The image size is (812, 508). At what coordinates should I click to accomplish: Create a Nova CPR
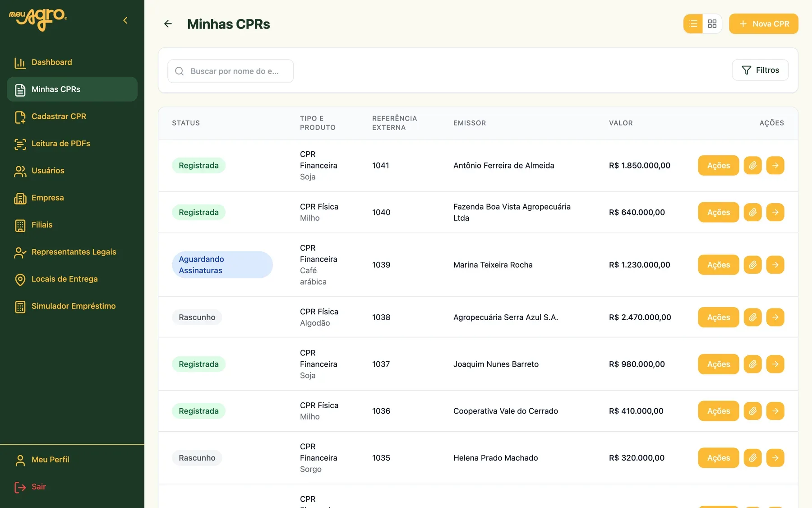click(x=764, y=24)
